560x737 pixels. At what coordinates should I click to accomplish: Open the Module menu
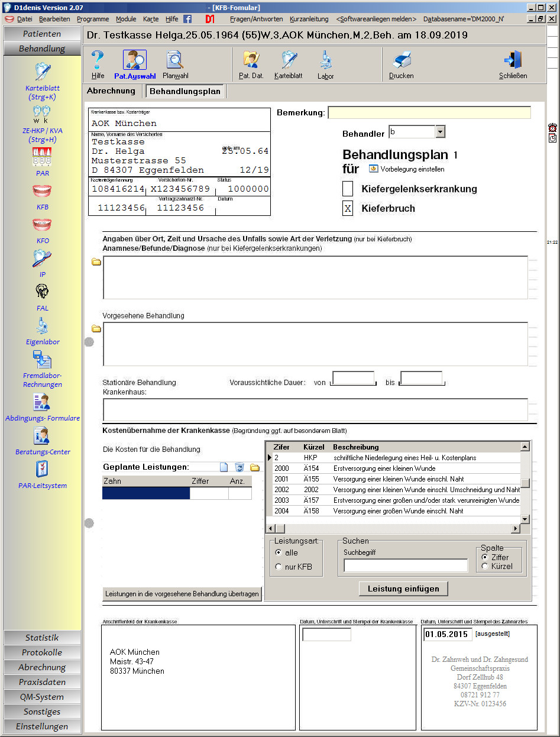click(x=126, y=19)
